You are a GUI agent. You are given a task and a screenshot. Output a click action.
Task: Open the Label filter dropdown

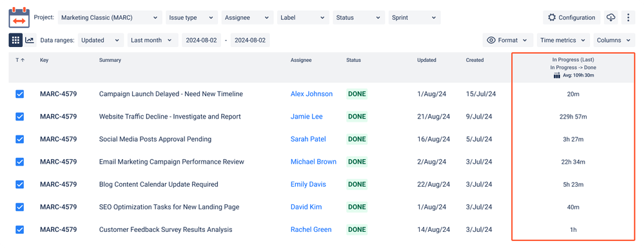[303, 17]
